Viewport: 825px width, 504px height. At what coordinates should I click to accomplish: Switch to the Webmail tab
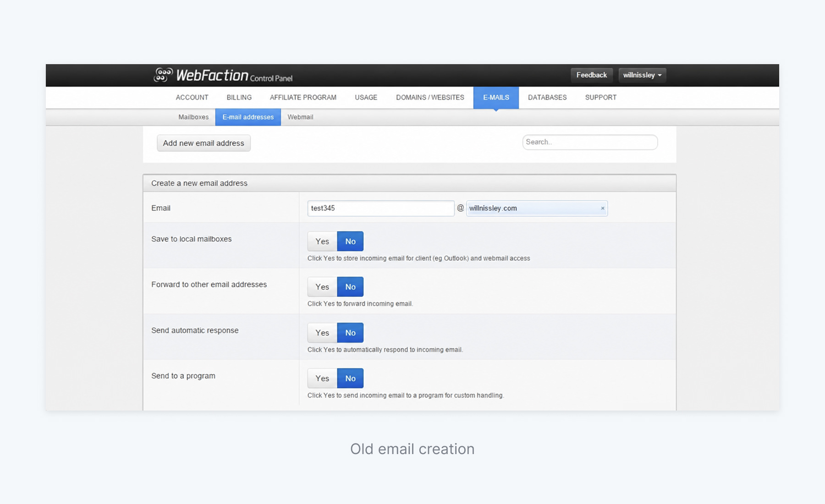click(300, 117)
